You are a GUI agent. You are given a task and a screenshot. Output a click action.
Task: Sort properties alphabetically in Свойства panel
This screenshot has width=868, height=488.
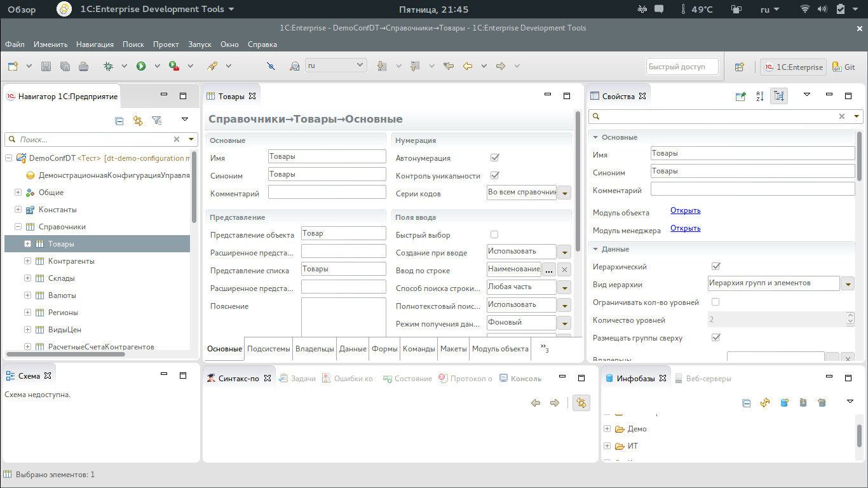[759, 96]
